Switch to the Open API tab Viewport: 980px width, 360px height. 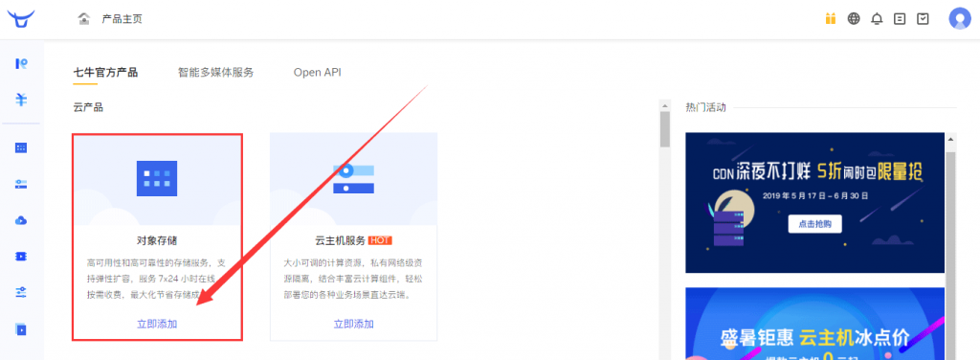pos(318,73)
